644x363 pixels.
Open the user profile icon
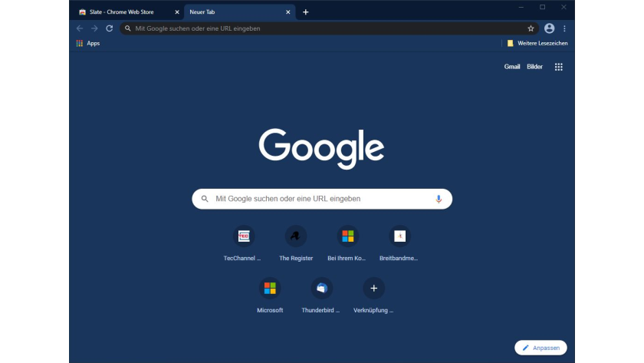point(549,28)
